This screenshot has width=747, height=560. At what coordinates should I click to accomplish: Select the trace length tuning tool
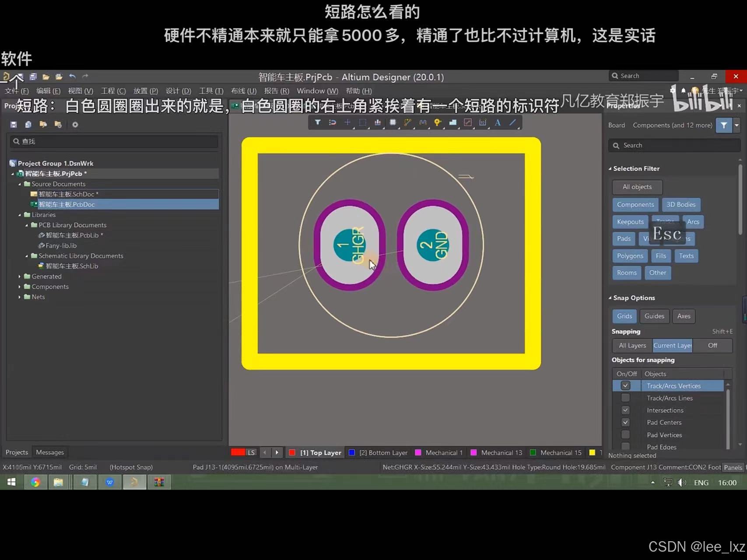(422, 122)
